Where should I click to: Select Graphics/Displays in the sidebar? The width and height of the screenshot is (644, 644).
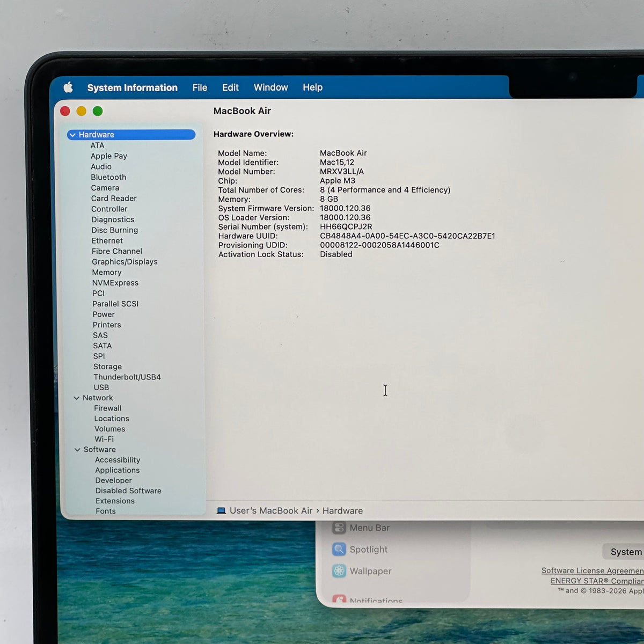[x=125, y=262]
